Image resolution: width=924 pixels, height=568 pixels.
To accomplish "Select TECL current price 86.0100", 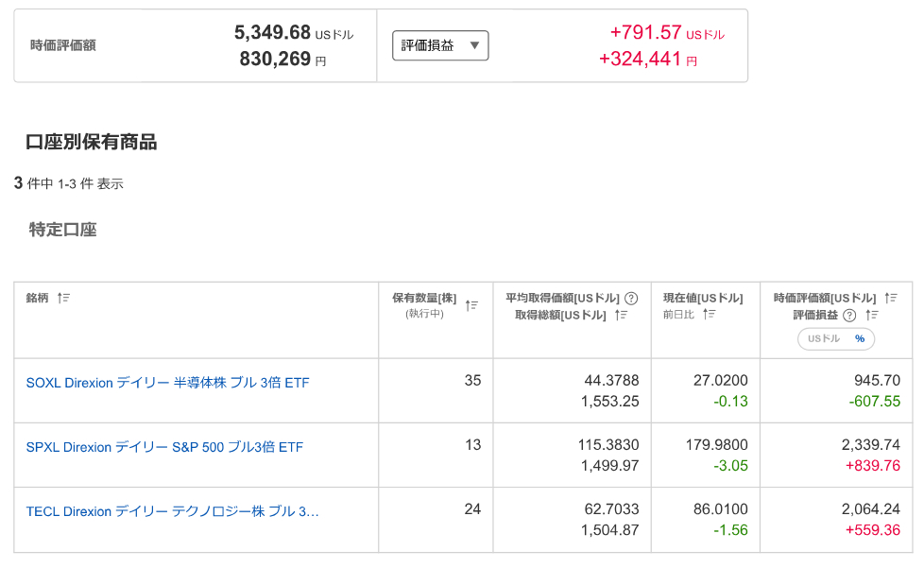I will point(721,509).
